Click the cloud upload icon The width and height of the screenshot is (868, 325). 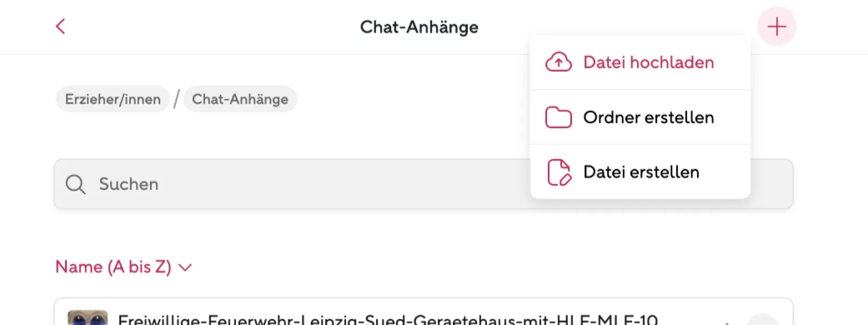(558, 62)
